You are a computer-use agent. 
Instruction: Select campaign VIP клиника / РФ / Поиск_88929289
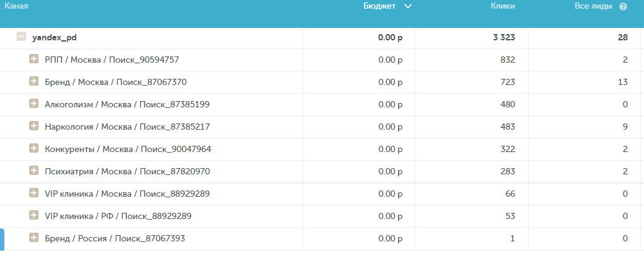click(118, 216)
